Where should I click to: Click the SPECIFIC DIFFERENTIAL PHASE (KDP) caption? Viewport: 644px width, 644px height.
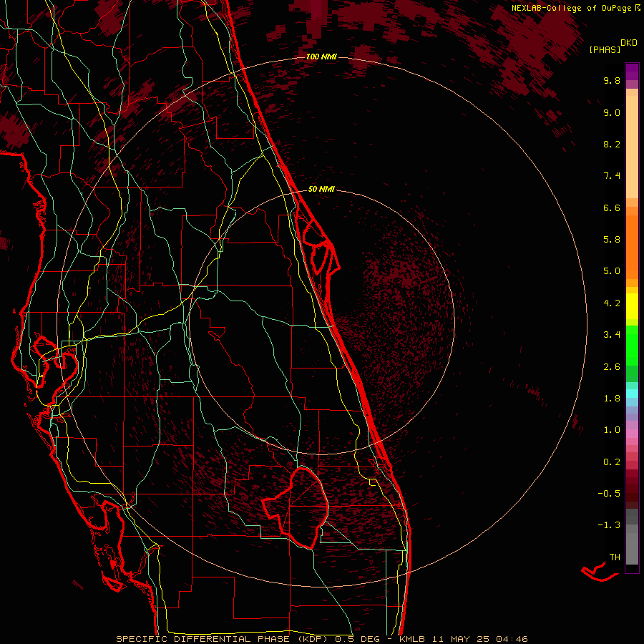223,639
